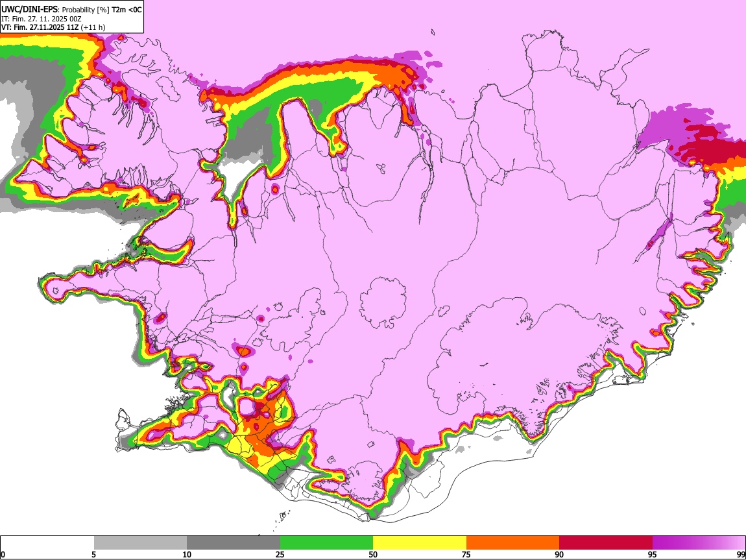Click the green 25–50 legend segment
This screenshot has width=746, height=560.
point(326,543)
